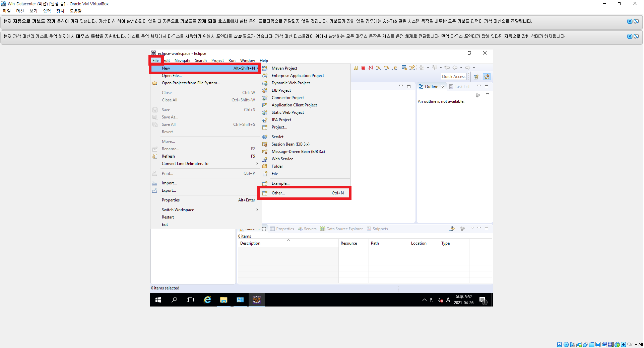644x348 pixels.
Task: Open Next Annotation dropdown arrow
Action: tap(428, 68)
